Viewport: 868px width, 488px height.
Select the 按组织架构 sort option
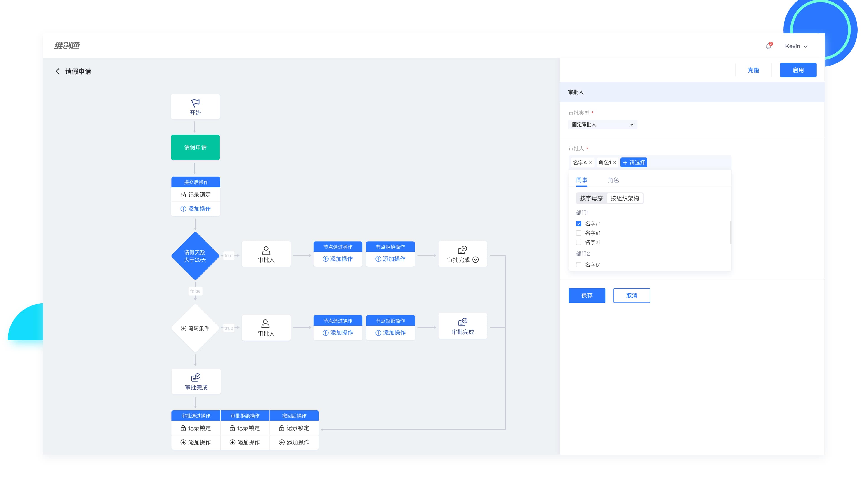tap(625, 198)
